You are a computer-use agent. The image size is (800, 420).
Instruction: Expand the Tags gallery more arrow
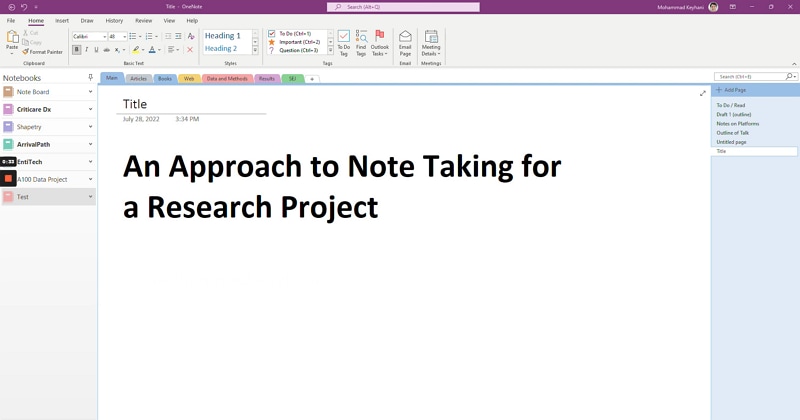point(331,50)
